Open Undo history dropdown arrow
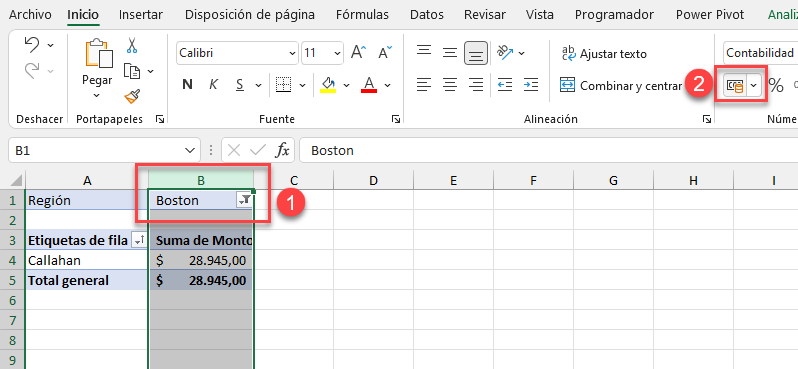 pos(50,45)
